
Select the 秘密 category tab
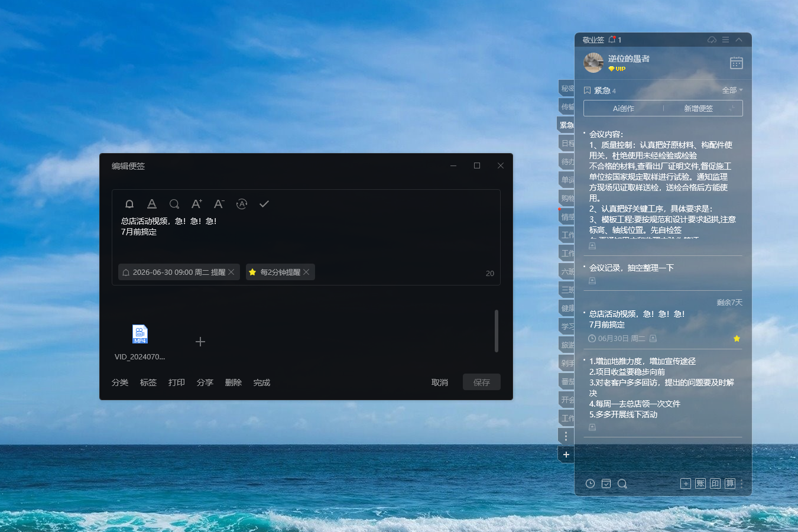pos(566,89)
